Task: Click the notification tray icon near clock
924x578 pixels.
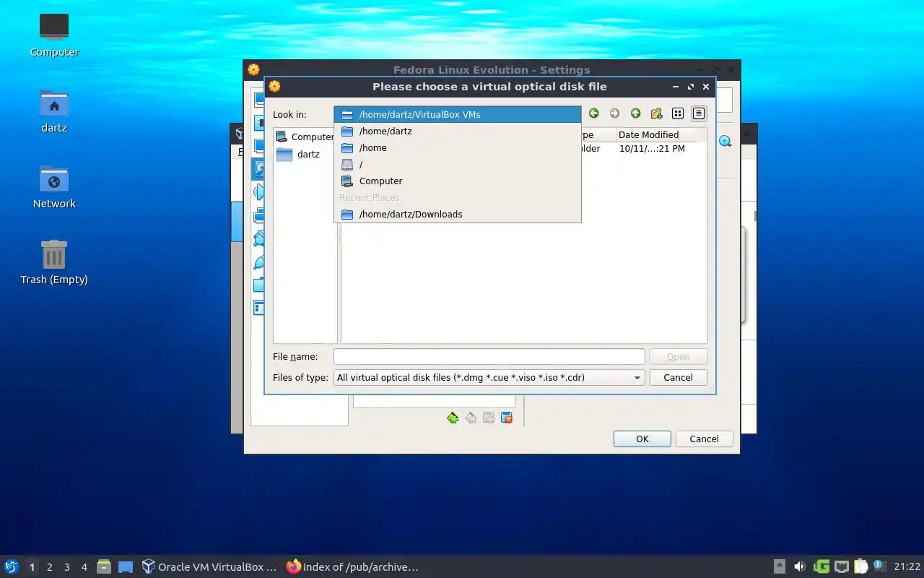Action: (879, 566)
